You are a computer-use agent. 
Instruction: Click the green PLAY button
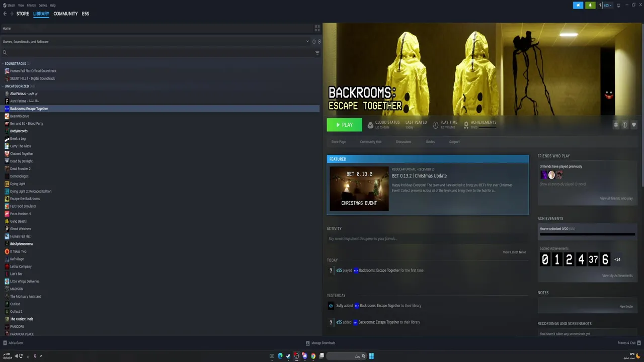(344, 125)
